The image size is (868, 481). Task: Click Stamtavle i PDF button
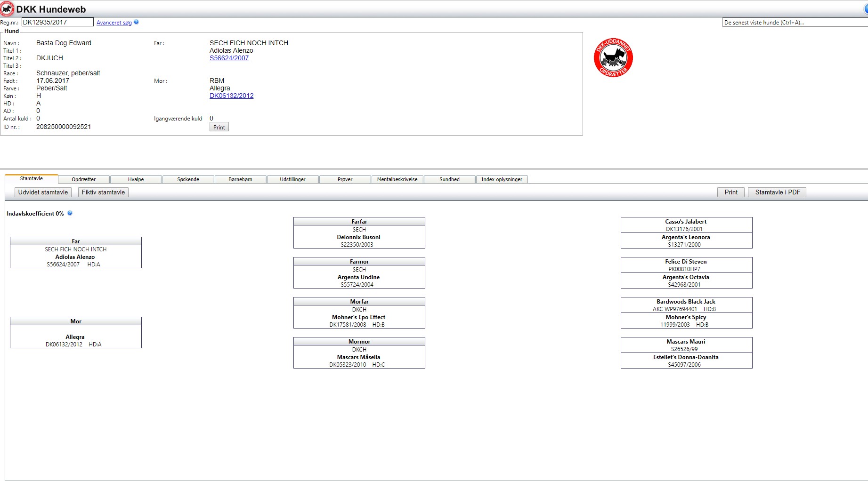pyautogui.click(x=777, y=192)
